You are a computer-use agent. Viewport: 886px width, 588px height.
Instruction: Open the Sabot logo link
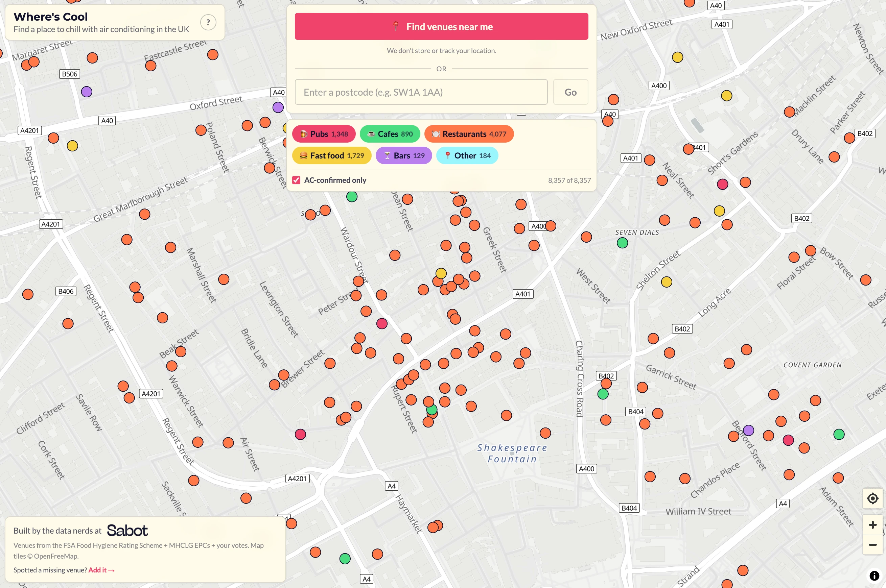127,530
